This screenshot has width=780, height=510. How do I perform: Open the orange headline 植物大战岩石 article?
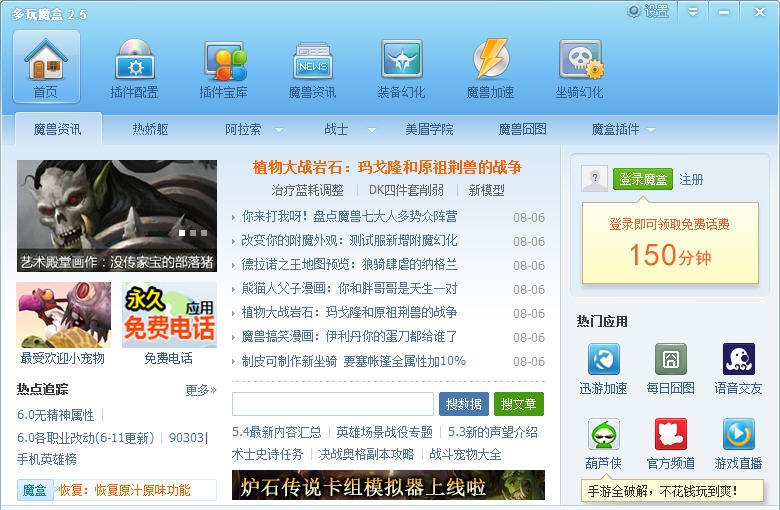pyautogui.click(x=387, y=167)
